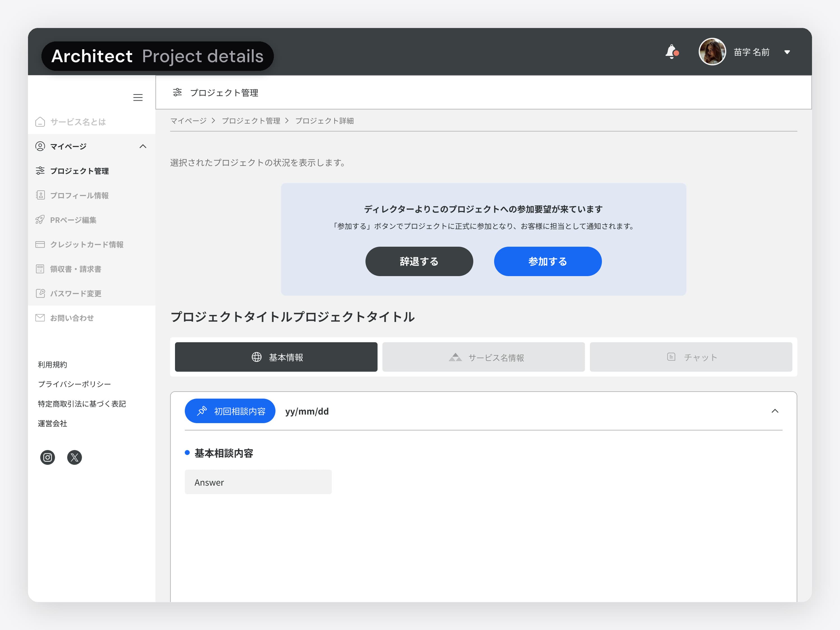The width and height of the screenshot is (840, 630).
Task: Click the 辞退する button
Action: 419,261
